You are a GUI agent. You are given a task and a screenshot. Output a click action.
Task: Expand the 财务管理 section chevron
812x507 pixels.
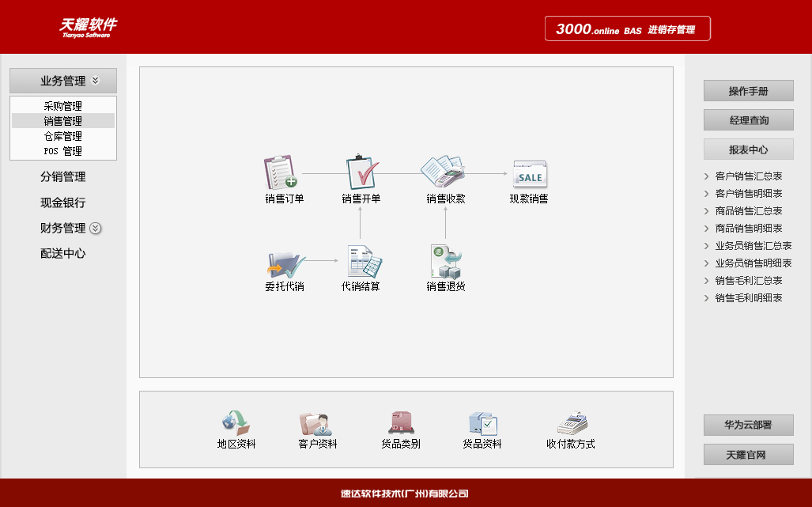pos(95,229)
